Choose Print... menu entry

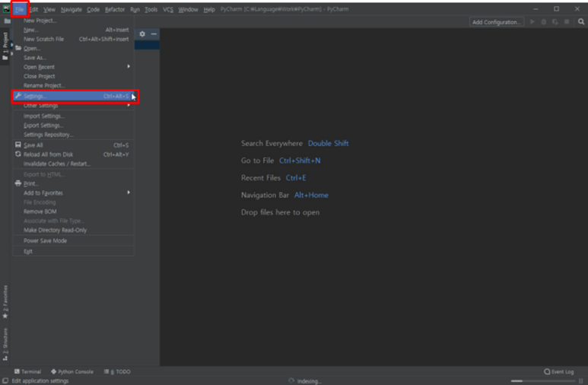coord(74,184)
